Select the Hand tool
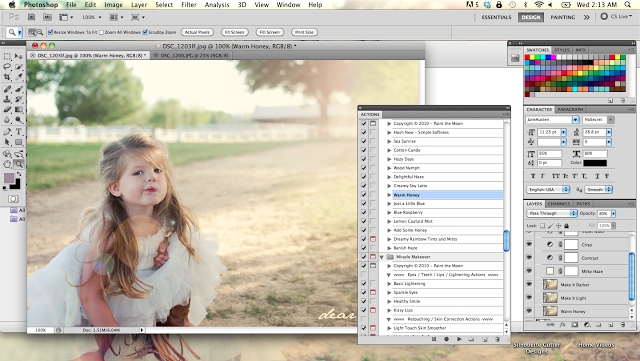Image resolution: width=640 pixels, height=361 pixels. click(7, 164)
